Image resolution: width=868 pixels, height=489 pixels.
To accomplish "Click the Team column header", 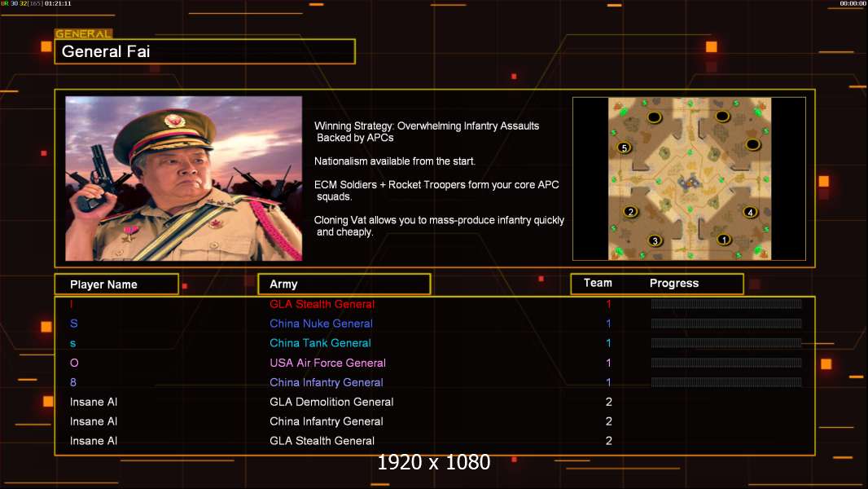I will [x=598, y=283].
